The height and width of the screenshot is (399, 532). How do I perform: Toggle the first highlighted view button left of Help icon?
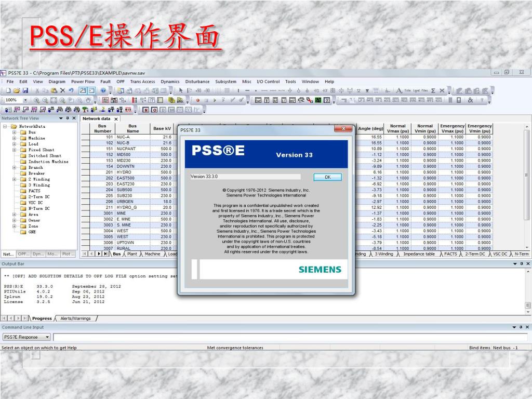click(83, 90)
